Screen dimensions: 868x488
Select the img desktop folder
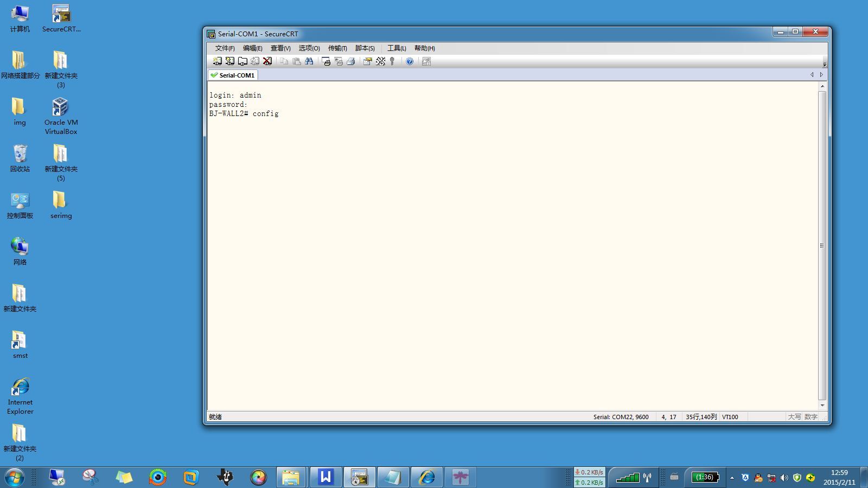pyautogui.click(x=20, y=112)
